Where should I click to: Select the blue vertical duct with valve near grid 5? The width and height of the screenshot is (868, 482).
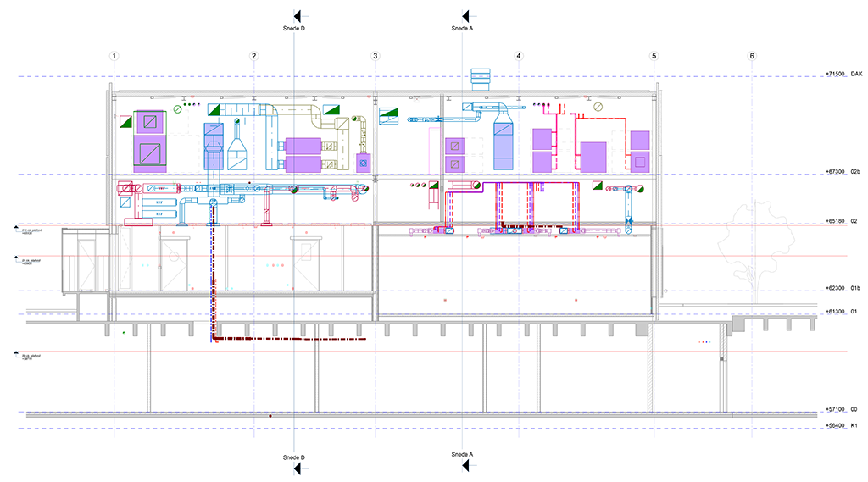pyautogui.click(x=629, y=211)
